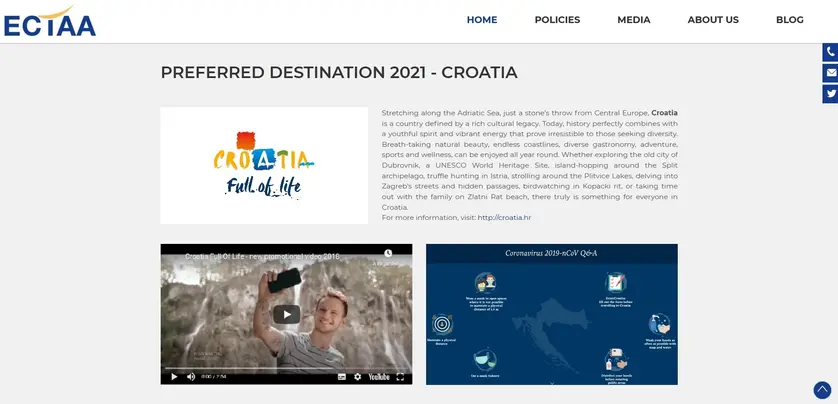Viewport: 838px width, 404px height.
Task: Click the phone contact icon on the side
Action: pos(831,52)
